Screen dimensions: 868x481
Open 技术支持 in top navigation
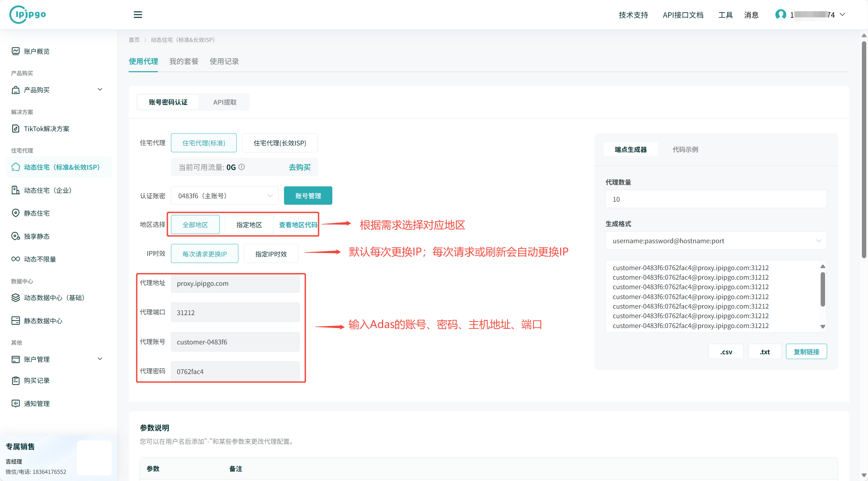click(633, 15)
